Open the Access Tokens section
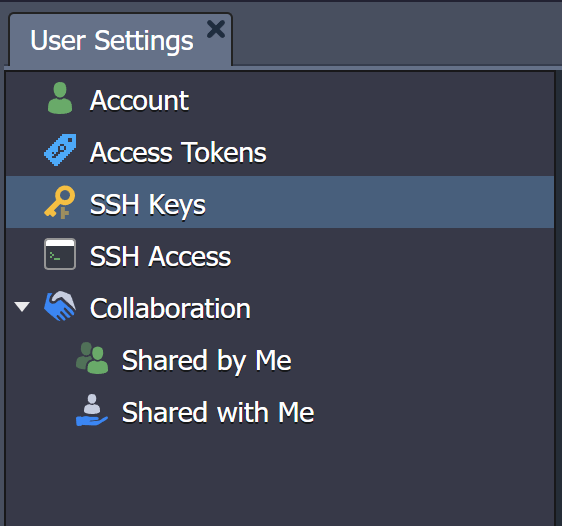This screenshot has height=526, width=562. (178, 153)
